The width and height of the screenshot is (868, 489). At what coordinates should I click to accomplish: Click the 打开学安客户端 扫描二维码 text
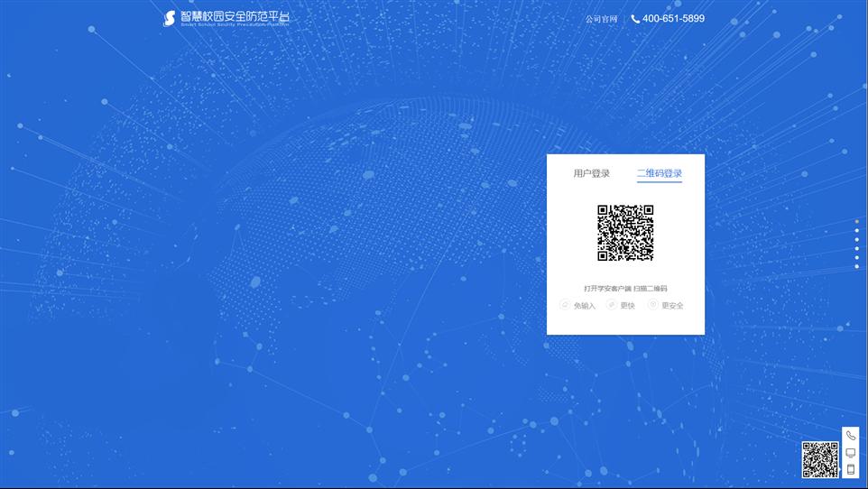(625, 289)
